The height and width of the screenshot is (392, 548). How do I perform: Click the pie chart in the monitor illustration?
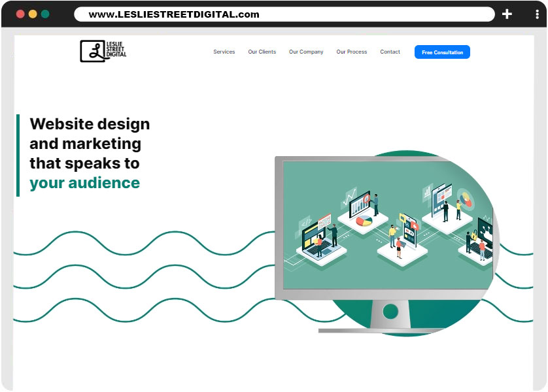(x=364, y=221)
